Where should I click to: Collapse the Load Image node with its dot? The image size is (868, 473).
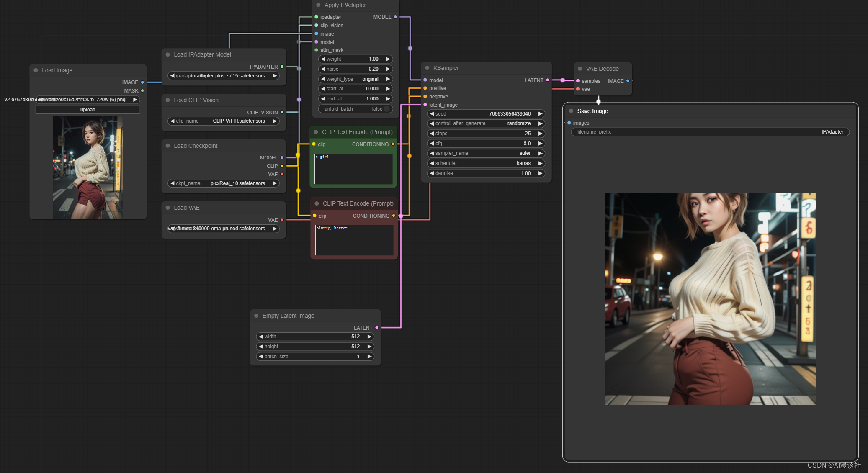pos(36,70)
